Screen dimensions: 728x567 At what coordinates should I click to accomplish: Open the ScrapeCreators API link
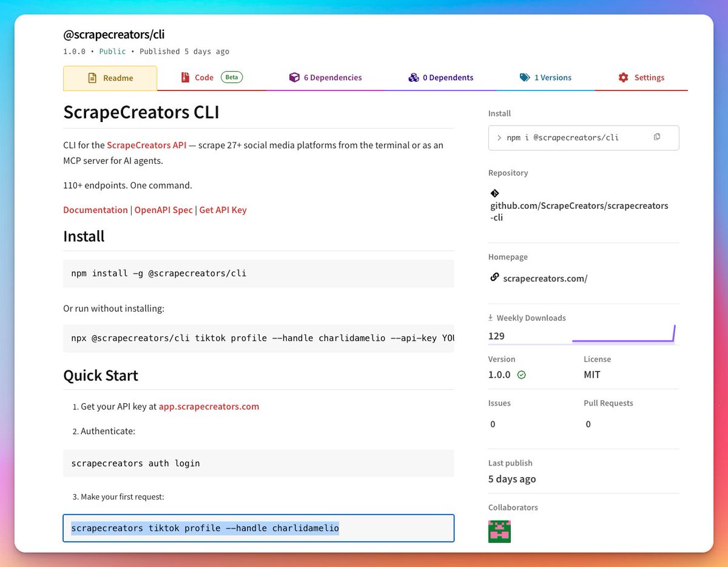pos(146,145)
